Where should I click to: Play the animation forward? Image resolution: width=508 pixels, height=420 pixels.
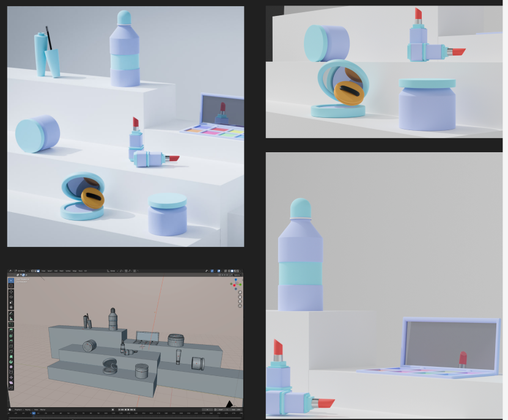tap(128, 410)
